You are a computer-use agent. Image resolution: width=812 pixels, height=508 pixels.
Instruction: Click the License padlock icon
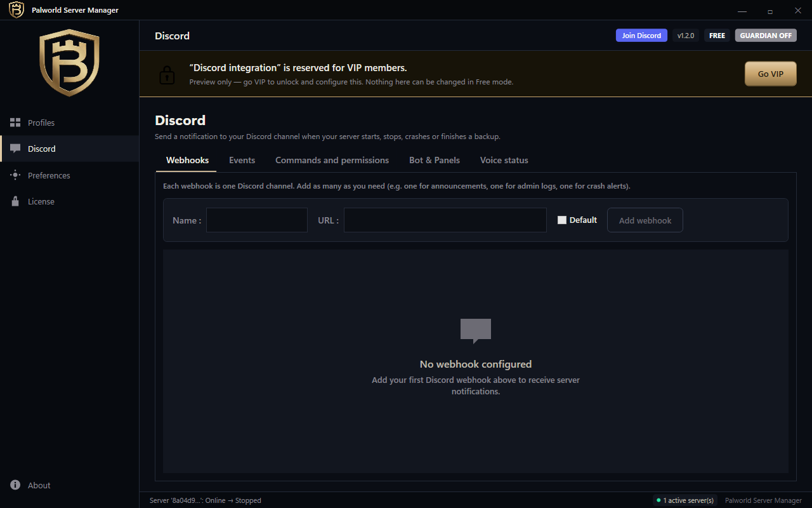coord(15,201)
